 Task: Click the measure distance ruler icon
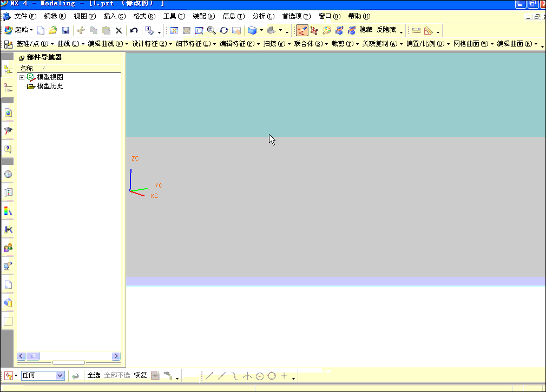(416, 30)
